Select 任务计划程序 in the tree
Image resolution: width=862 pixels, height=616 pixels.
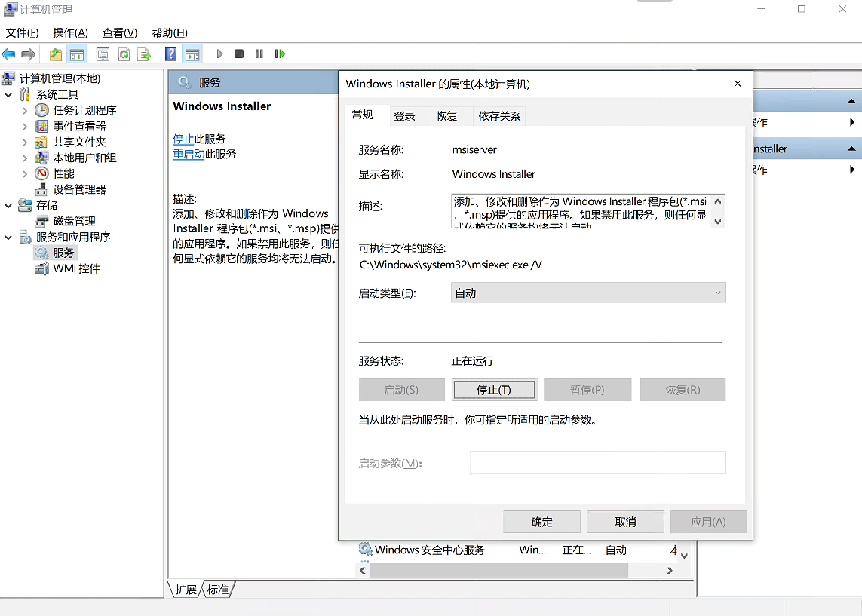pyautogui.click(x=84, y=110)
